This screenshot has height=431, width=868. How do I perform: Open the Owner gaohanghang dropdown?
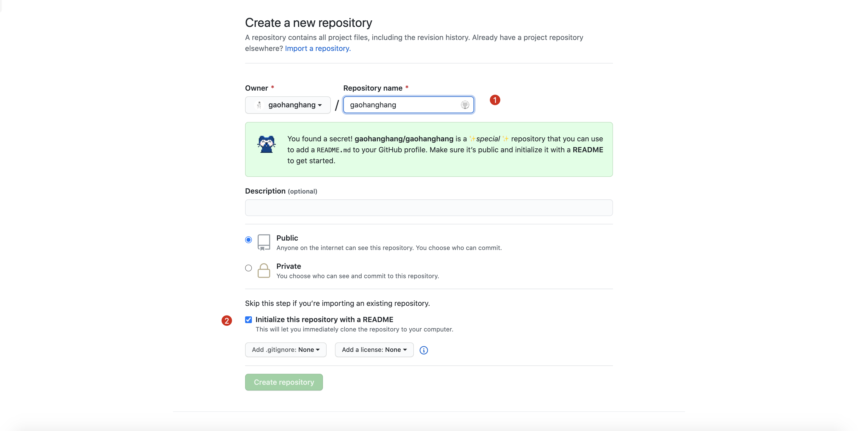[x=288, y=105]
